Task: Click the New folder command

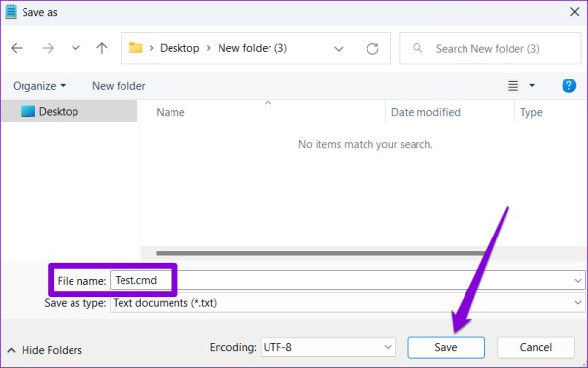Action: [x=119, y=86]
